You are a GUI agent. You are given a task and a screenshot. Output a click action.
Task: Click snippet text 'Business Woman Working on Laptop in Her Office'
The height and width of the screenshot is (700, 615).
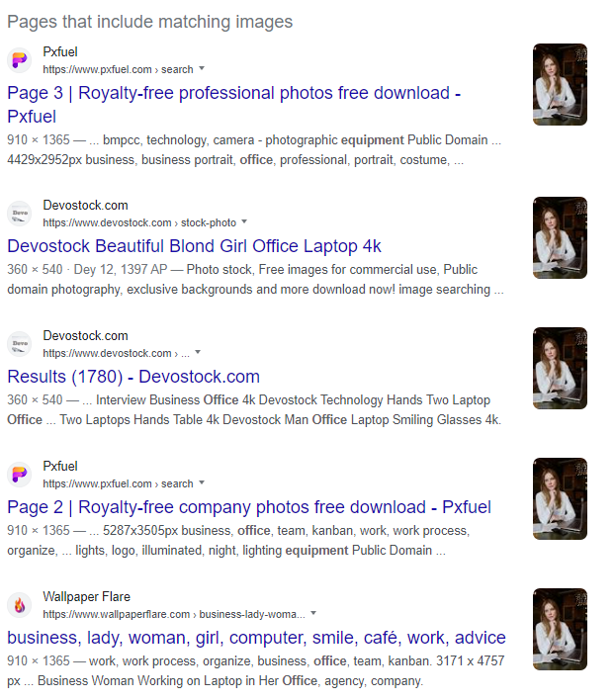178,680
